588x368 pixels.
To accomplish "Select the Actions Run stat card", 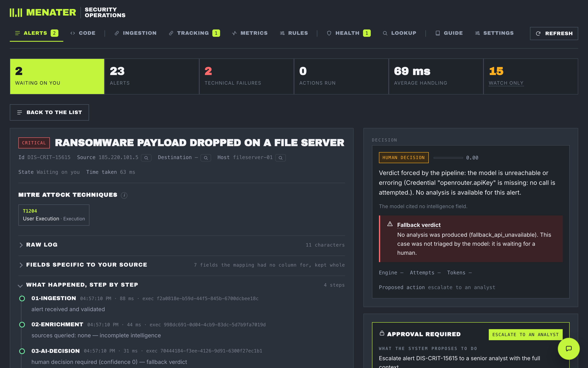I will click(341, 76).
